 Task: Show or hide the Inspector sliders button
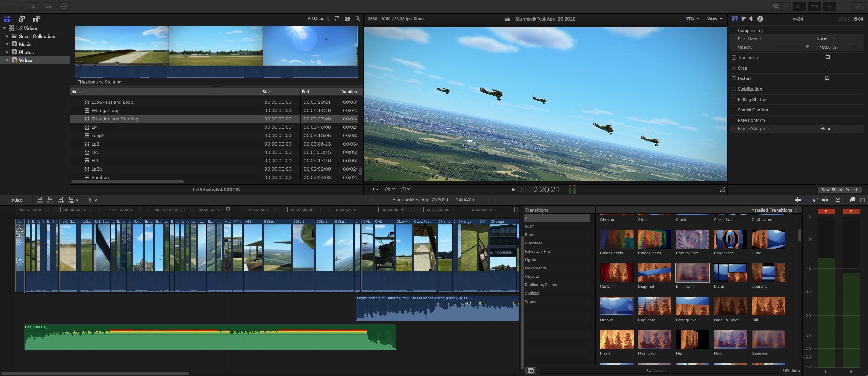tap(830, 6)
